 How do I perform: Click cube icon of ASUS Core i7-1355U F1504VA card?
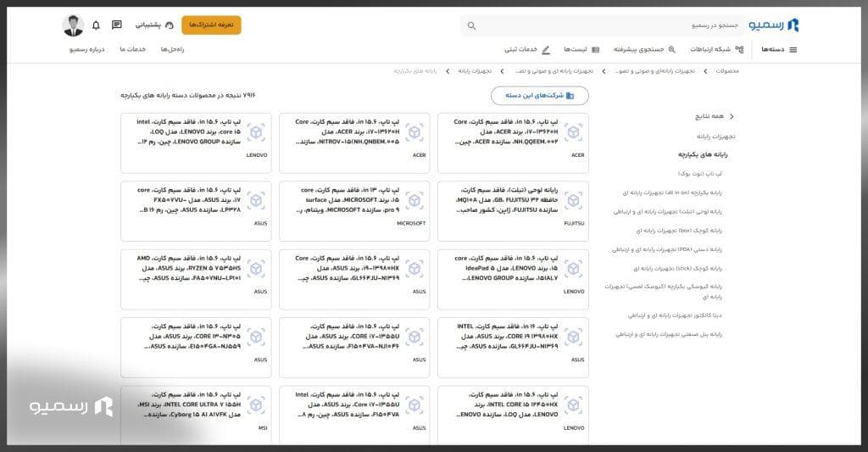[x=415, y=405]
